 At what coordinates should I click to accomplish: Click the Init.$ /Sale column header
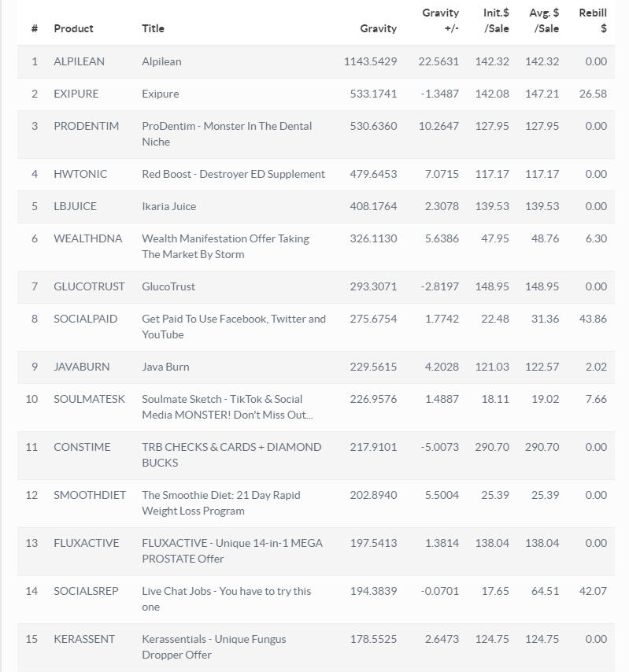(496, 20)
